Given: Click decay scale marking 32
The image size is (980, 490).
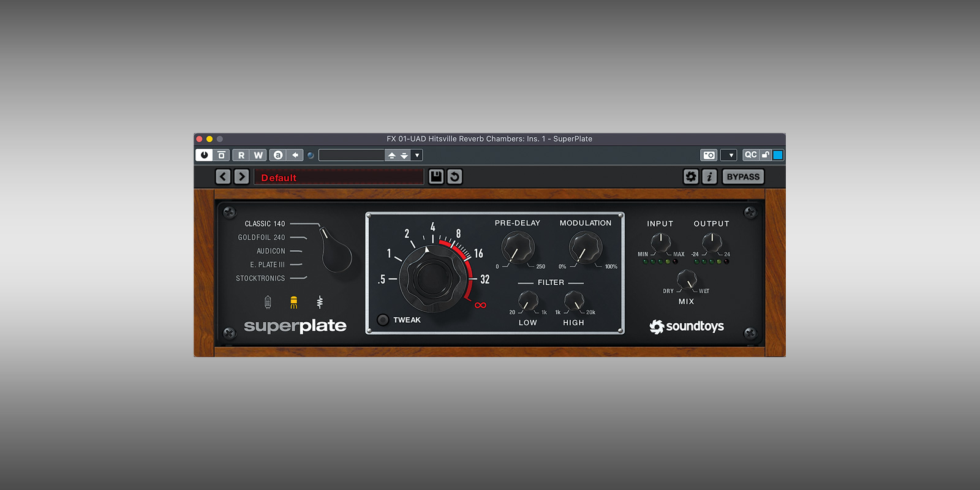Looking at the screenshot, I should click(x=485, y=279).
